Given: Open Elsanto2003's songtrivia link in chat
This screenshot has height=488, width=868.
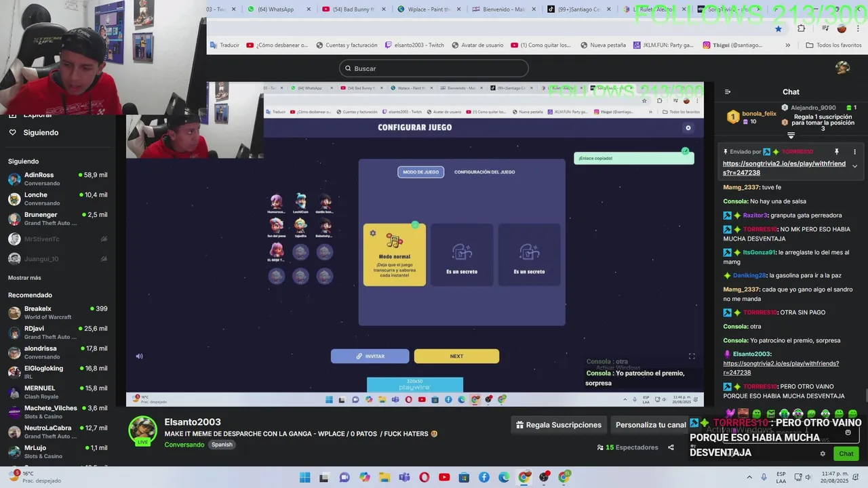Looking at the screenshot, I should pos(781,368).
